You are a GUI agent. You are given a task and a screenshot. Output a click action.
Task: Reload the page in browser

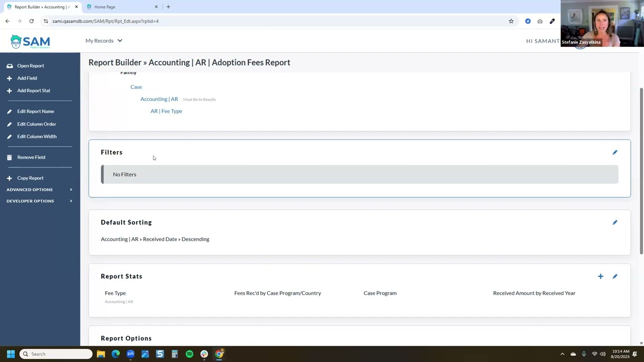pos(31,21)
